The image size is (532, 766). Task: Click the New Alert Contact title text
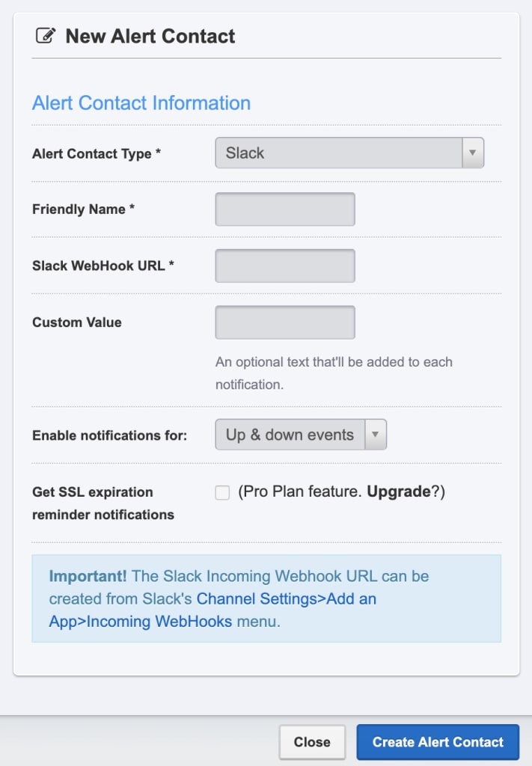pos(150,36)
